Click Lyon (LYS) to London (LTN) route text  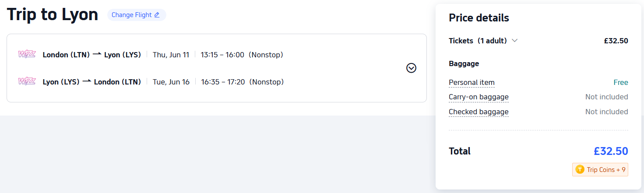[x=91, y=82]
